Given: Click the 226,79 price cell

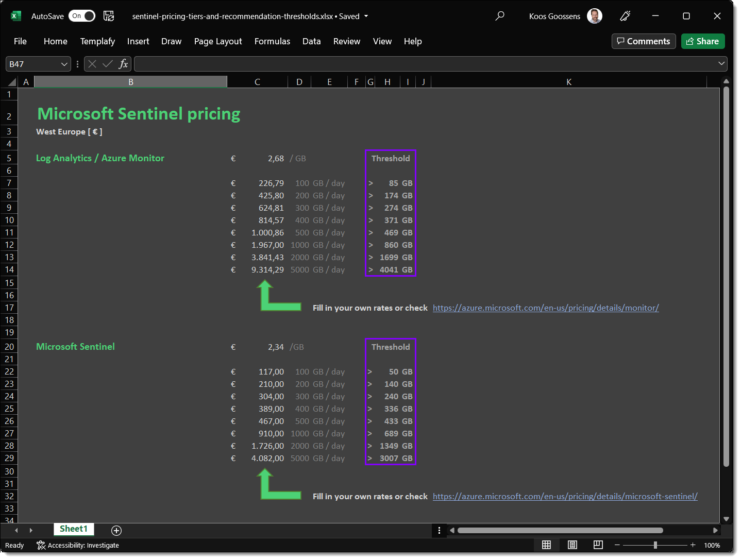Looking at the screenshot, I should [x=258, y=183].
